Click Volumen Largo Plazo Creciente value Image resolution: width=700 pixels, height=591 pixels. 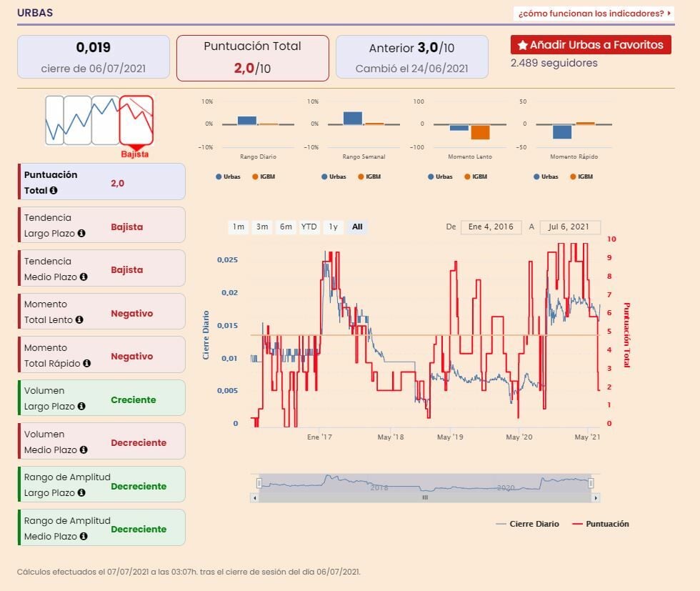134,399
